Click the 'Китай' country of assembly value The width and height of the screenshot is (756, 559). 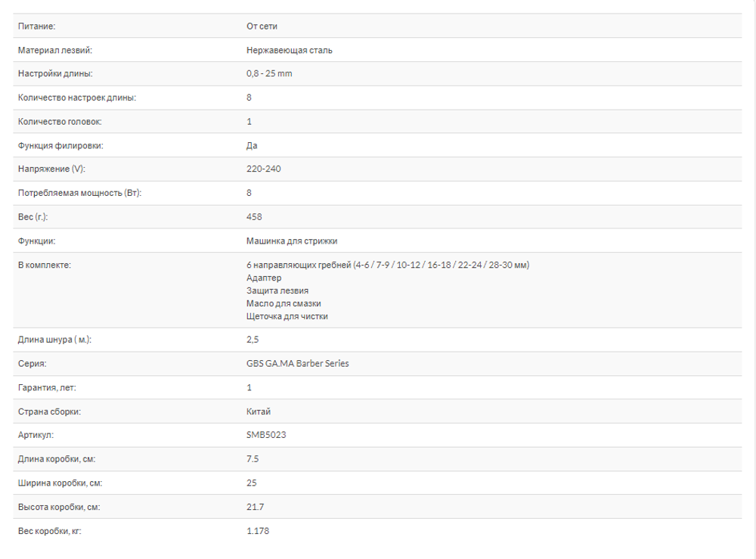click(x=258, y=411)
